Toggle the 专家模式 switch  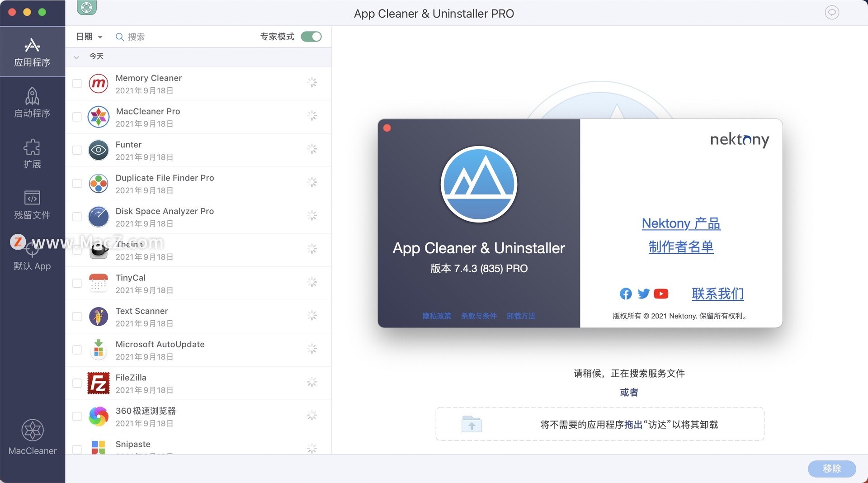[x=311, y=37]
